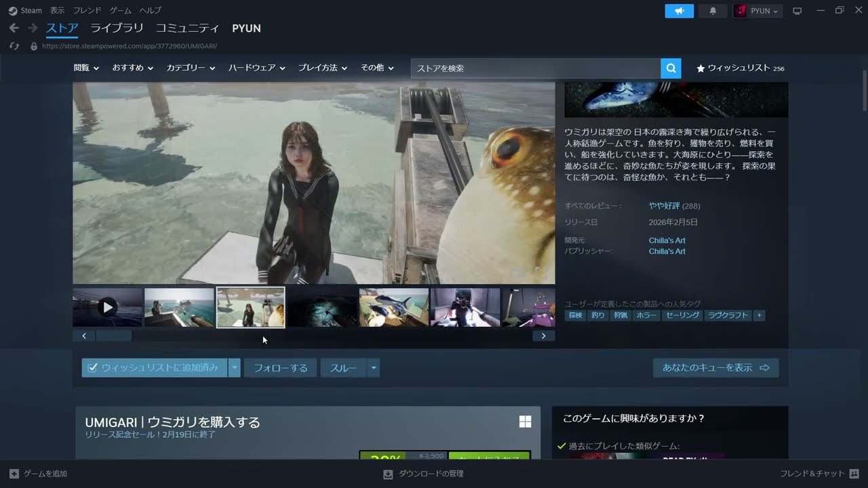Open the カテゴリー dropdown menu

[x=191, y=68]
